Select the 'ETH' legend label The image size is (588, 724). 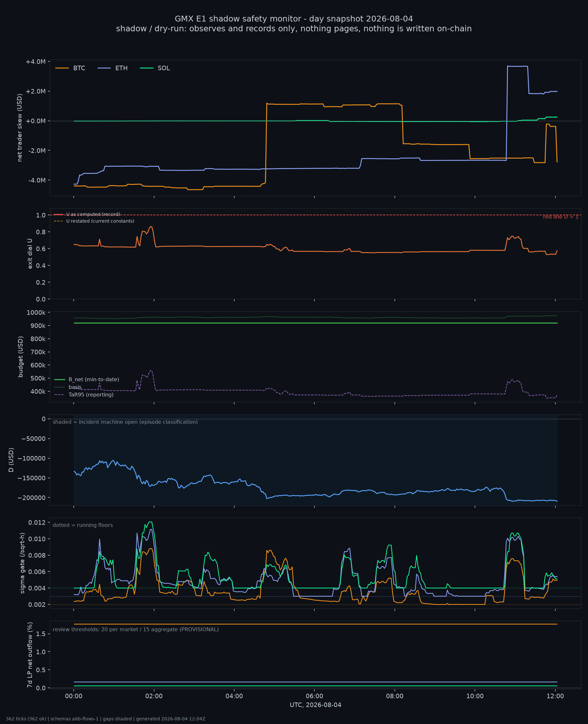pos(121,68)
